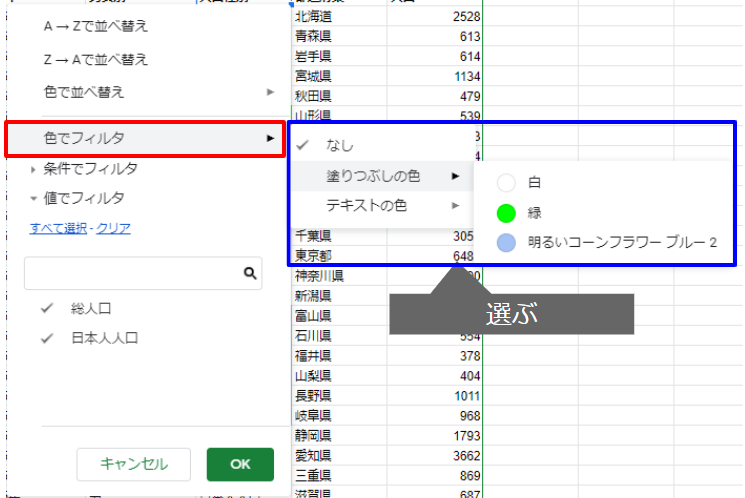
Task: Collapse the 値でフィルタ section
Action: coord(84,198)
